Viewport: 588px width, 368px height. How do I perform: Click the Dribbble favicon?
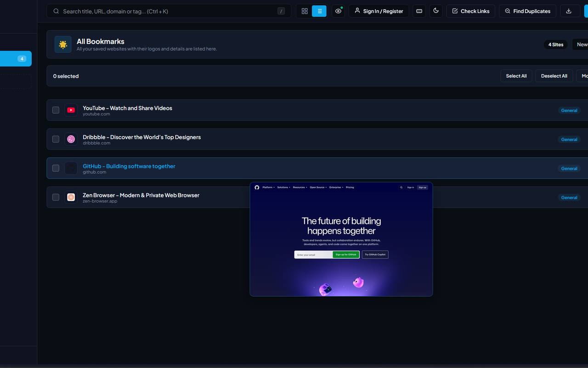(71, 139)
